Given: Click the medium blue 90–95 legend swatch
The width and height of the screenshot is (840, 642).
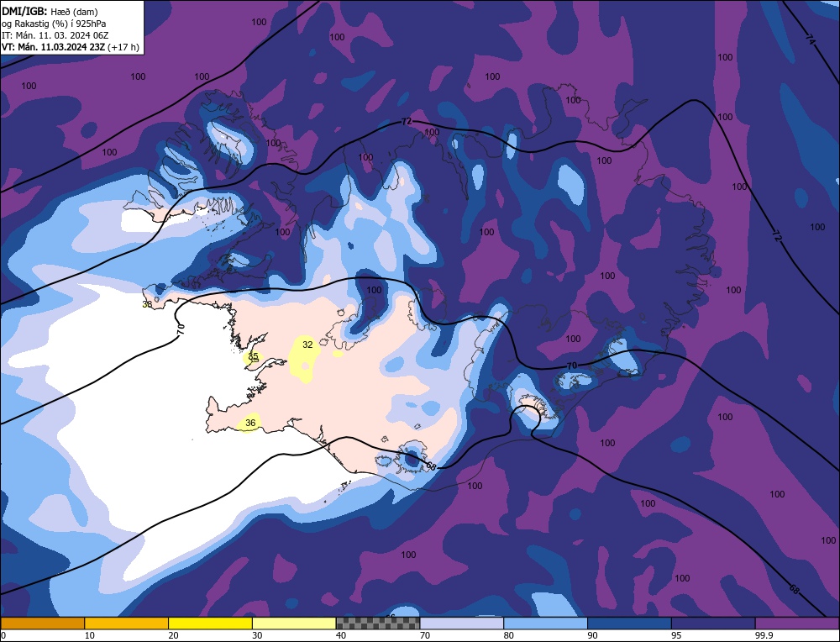Looking at the screenshot, I should (x=629, y=623).
